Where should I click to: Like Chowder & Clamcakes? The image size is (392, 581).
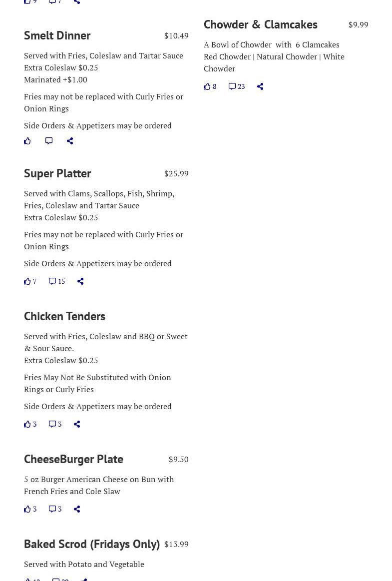(x=210, y=86)
